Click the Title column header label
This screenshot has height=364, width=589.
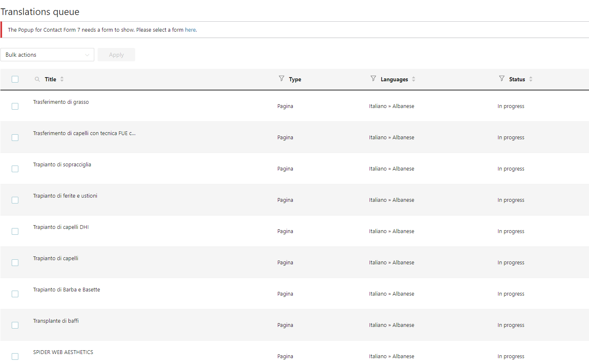pyautogui.click(x=50, y=79)
